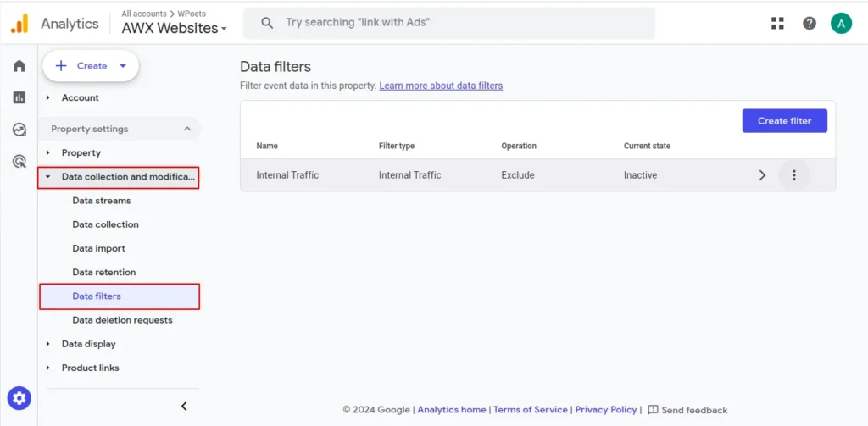The width and height of the screenshot is (868, 426).
Task: Open Internal Traffic filter details arrow
Action: [x=762, y=175]
